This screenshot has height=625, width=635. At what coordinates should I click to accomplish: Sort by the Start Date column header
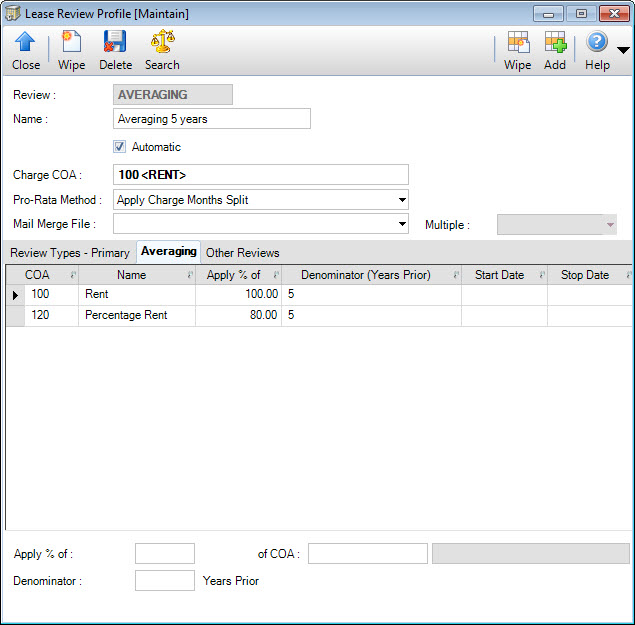tap(504, 275)
